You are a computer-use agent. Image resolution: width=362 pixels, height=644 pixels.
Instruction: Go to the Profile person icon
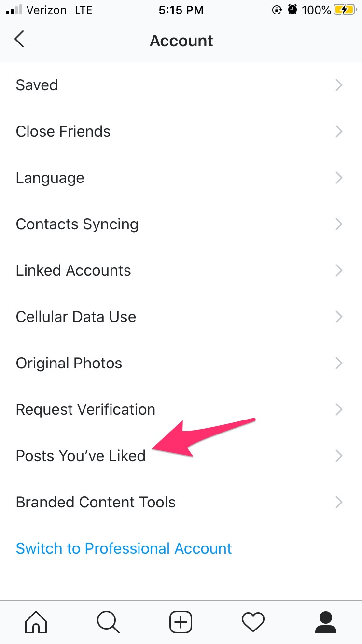coord(326,621)
